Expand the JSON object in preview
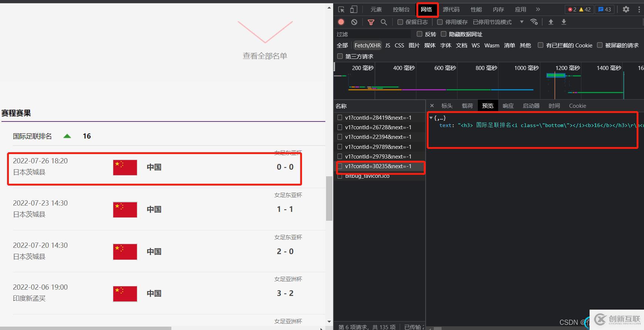 (x=431, y=118)
